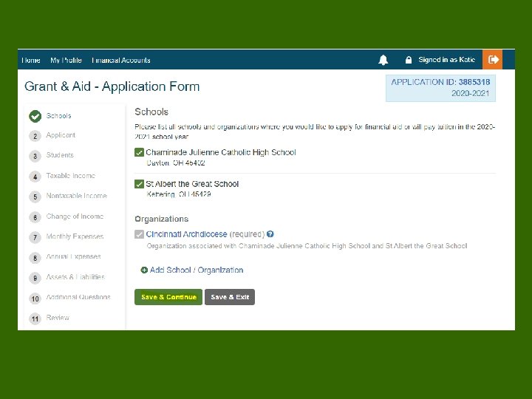Select the Applicant step label
The image size is (532, 399).
61,135
